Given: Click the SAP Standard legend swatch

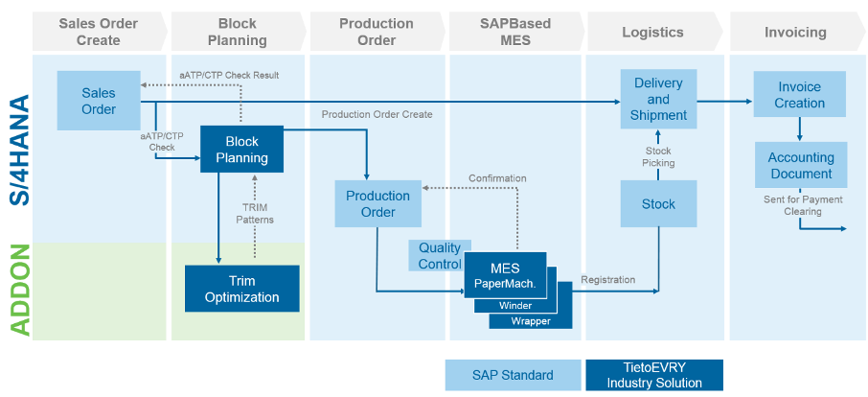Looking at the screenshot, I should pos(513,375).
